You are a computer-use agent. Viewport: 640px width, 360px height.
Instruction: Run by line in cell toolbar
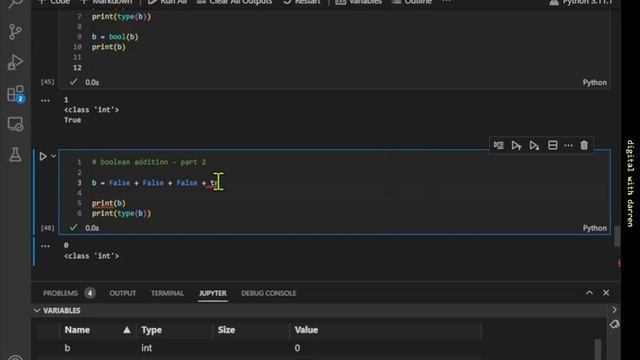tap(498, 145)
